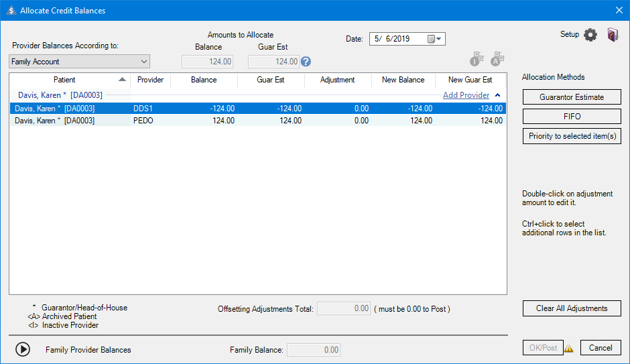Click the app icon in title bar
630x364 pixels.
(x=10, y=10)
